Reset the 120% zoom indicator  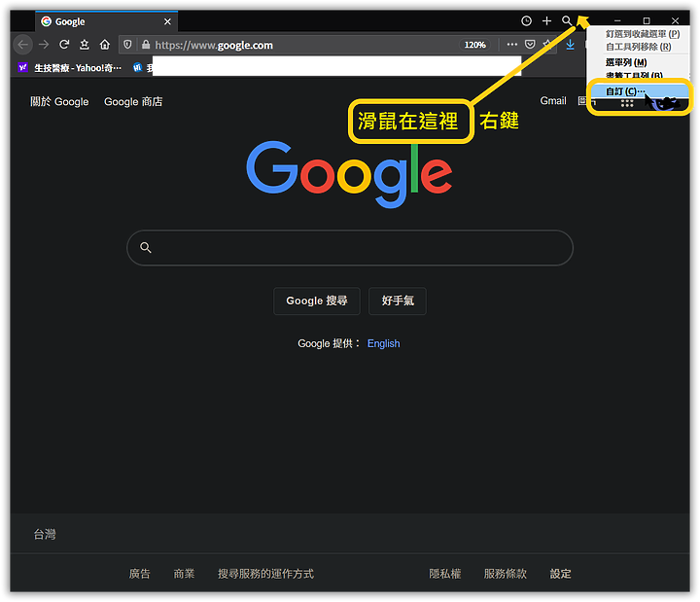pos(474,45)
